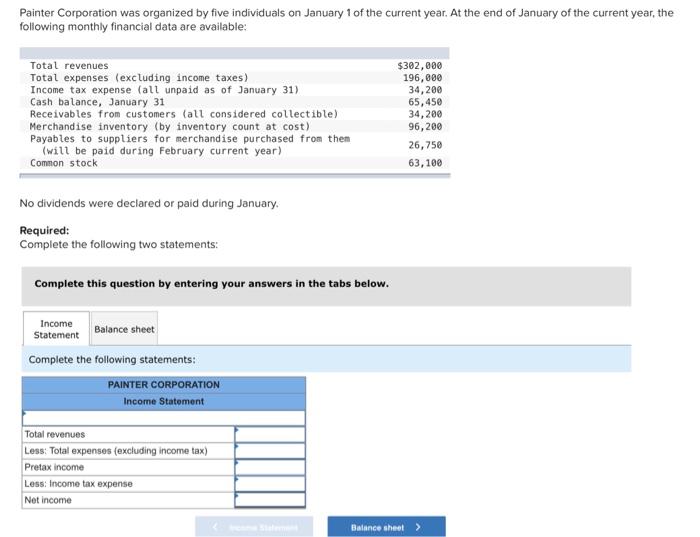Click 'Cash balance, January 31' row label

pos(97,102)
